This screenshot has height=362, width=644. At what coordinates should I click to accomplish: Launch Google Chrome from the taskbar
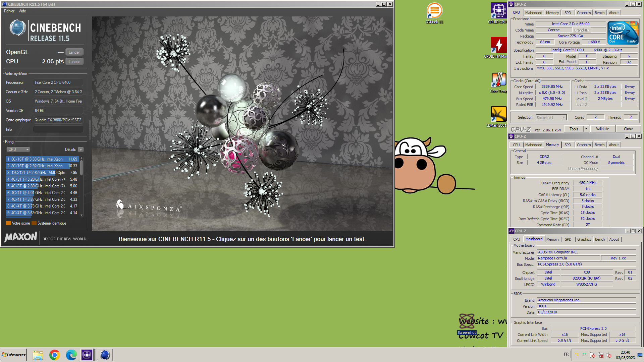(55, 355)
